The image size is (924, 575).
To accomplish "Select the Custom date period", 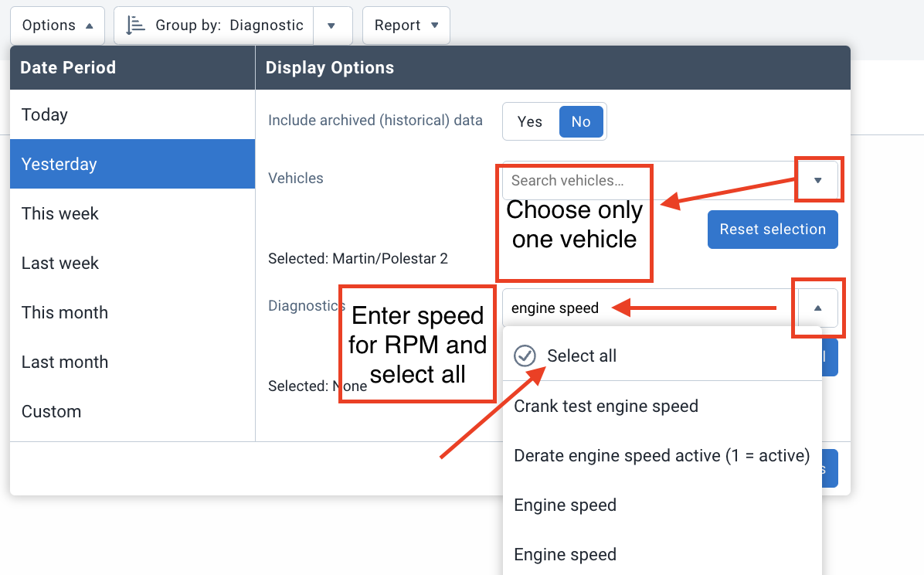I will [x=133, y=412].
